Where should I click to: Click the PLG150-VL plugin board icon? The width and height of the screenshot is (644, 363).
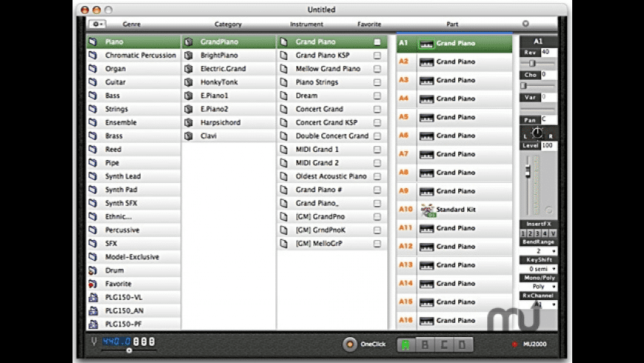coord(93,297)
